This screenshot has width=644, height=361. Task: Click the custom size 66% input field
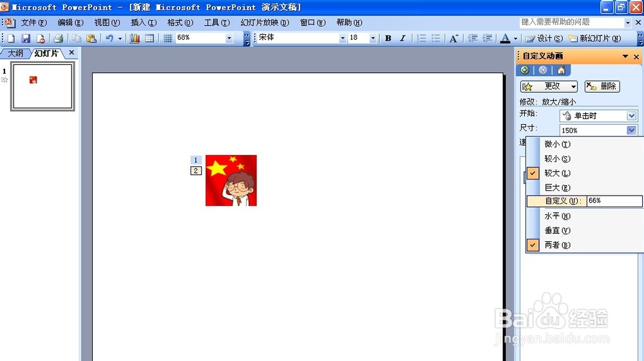[614, 201]
